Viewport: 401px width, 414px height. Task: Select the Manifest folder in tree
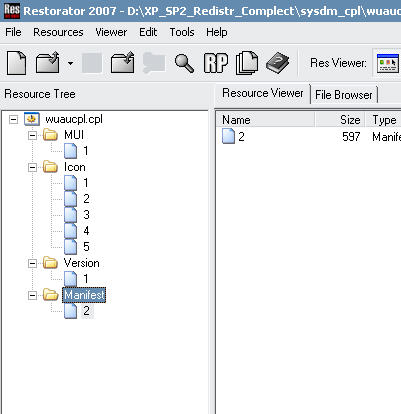(x=84, y=295)
